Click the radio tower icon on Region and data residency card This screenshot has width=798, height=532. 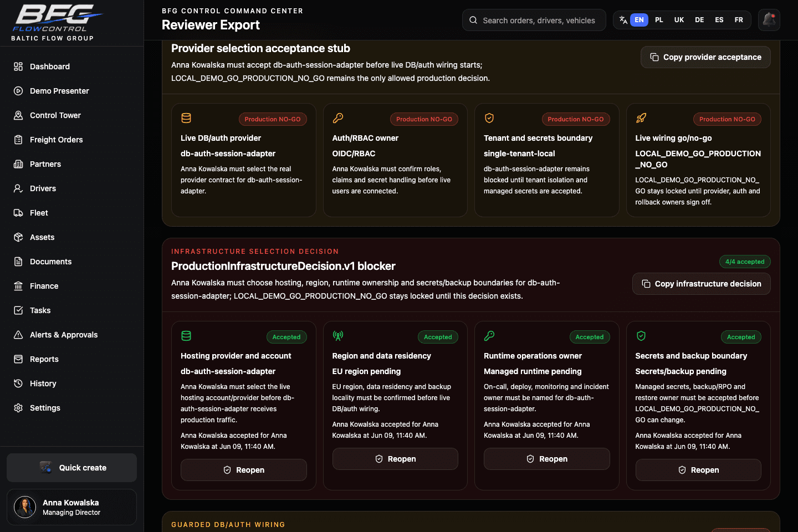pos(338,336)
